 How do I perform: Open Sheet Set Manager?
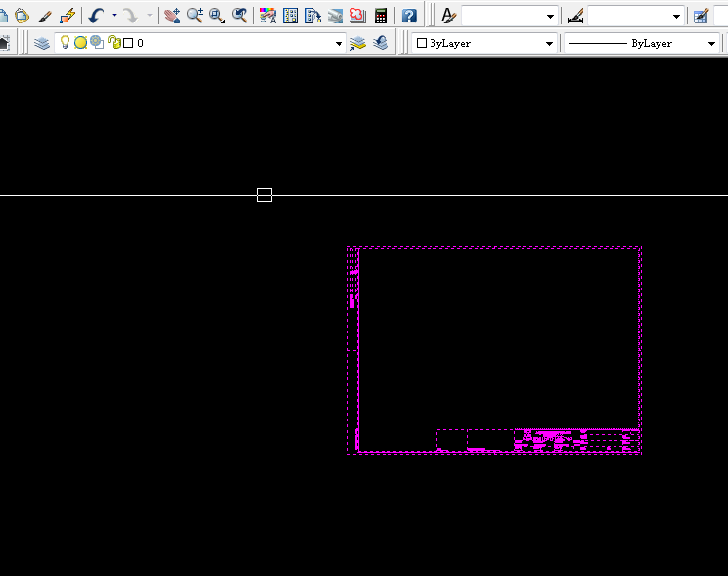point(336,16)
